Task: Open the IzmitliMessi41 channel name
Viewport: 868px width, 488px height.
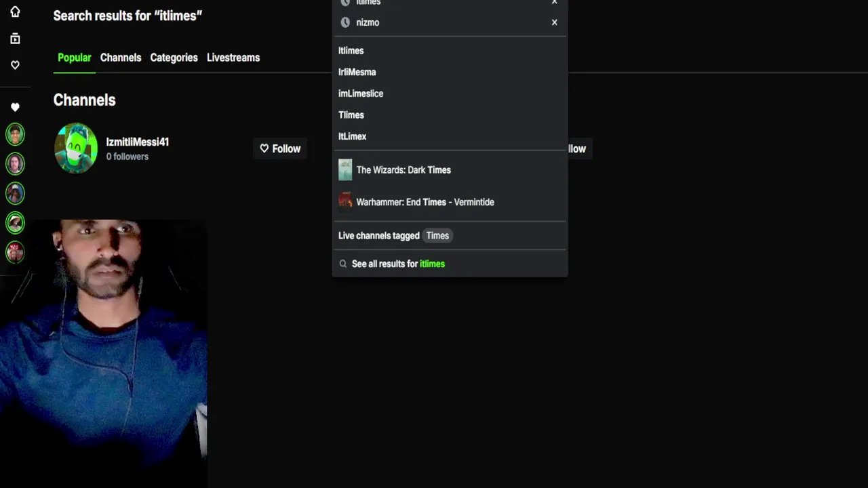Action: [x=138, y=142]
